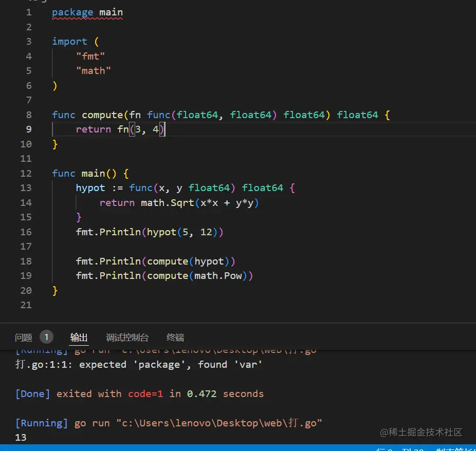The height and width of the screenshot is (451, 476).
Task: Click 'math.Sqrt' on line 14
Action: 167,202
